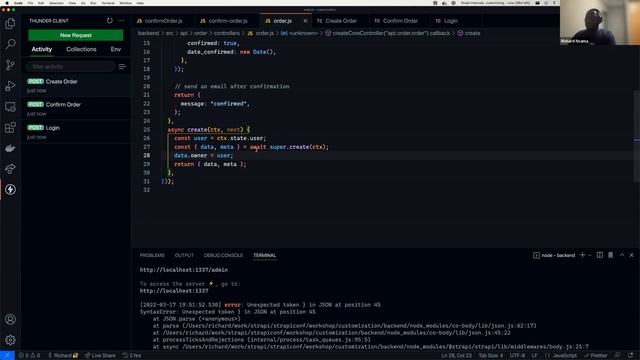
Task: Open the Accounts icon in activity bar
Action: (x=10, y=319)
